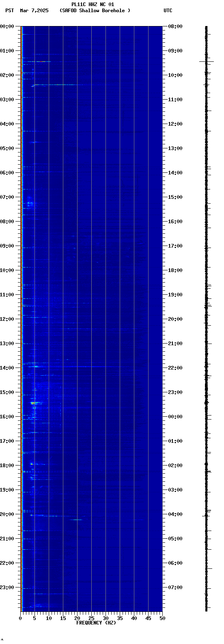Image resolution: width=224 pixels, height=644 pixels.
Task: Click the 19:00 PST time label
Action: pos(7,490)
